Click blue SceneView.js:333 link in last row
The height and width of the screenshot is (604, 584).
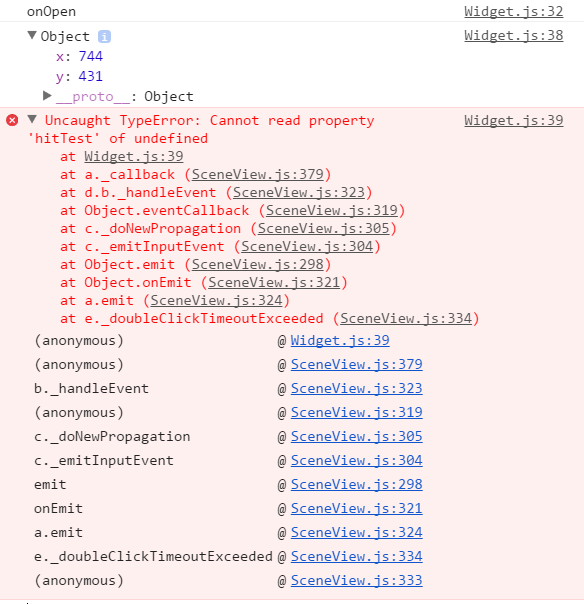pos(357,581)
